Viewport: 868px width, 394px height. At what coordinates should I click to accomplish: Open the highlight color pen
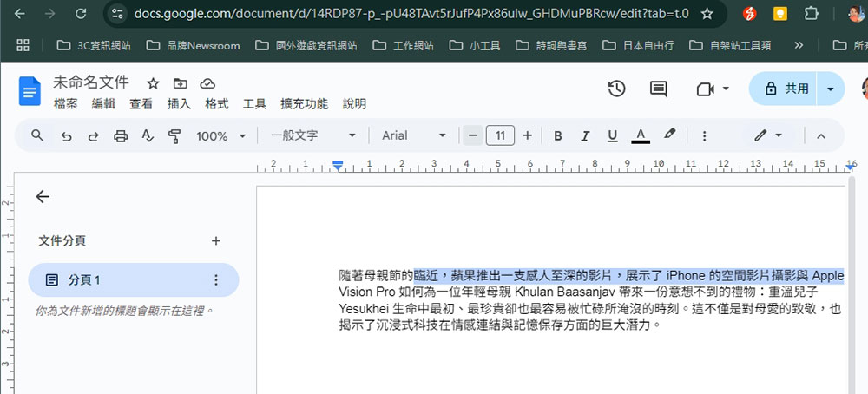click(x=670, y=135)
